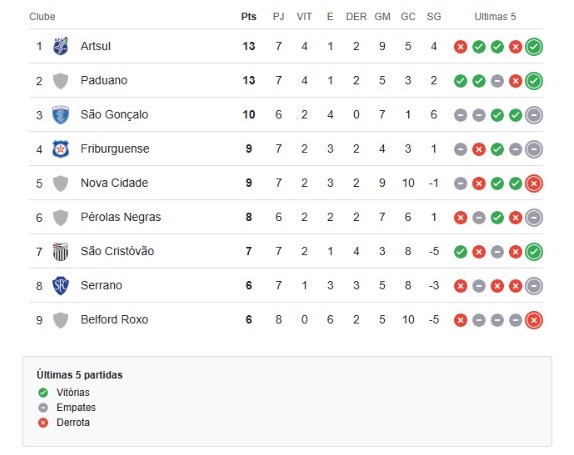This screenshot has width=574, height=455.
Task: Click Artsul's latest win result icon
Action: point(534,47)
